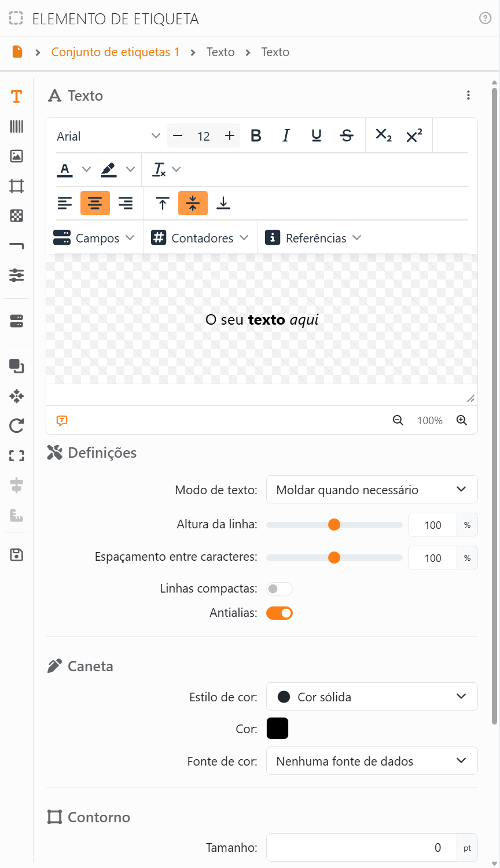Apply subscript formatting
500x868 pixels.
[383, 135]
